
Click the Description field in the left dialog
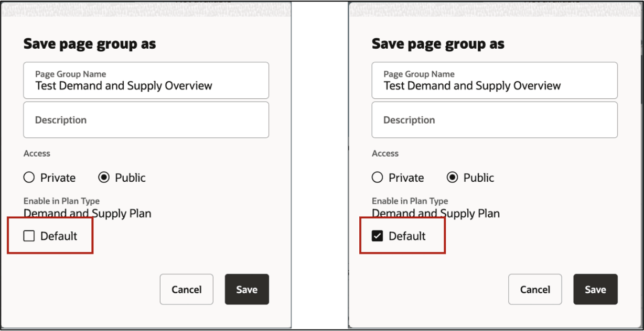146,119
